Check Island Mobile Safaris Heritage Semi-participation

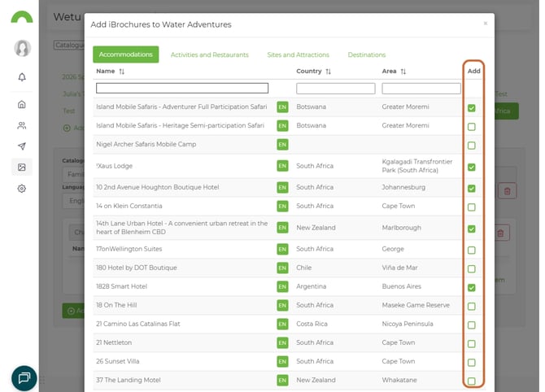click(472, 127)
